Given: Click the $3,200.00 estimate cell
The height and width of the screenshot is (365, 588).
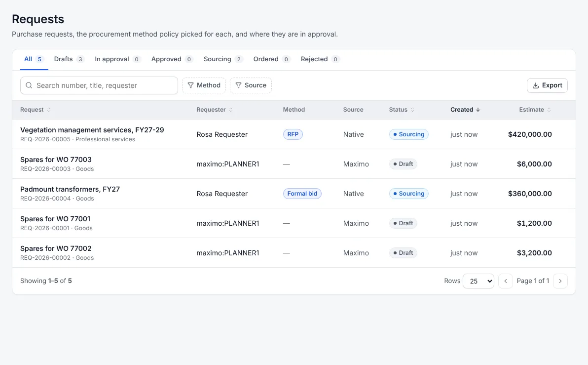Looking at the screenshot, I should point(534,253).
